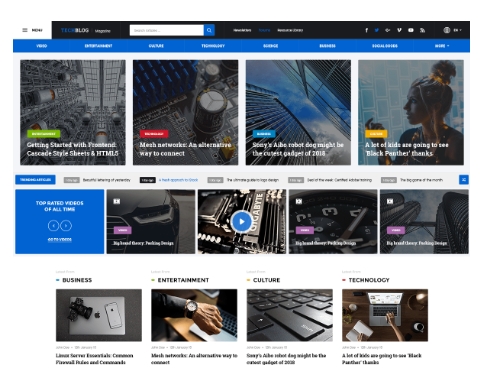Open camera and iPhone thumbnail under Business
The image size is (483, 377).
coord(99,315)
